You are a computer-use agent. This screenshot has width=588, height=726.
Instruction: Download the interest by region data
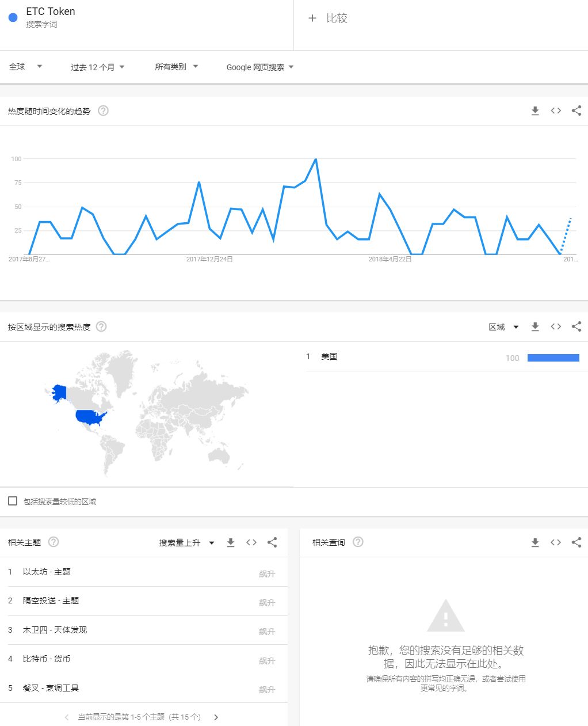tap(535, 327)
